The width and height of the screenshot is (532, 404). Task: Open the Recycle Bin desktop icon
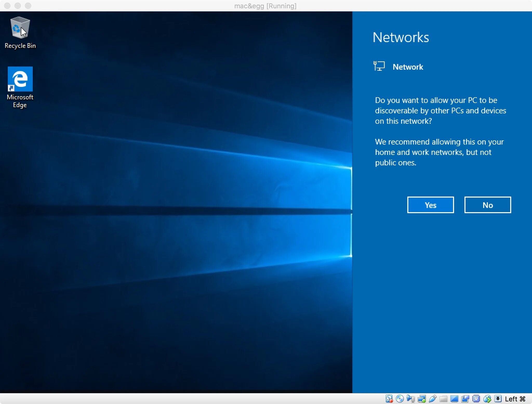[x=20, y=32]
